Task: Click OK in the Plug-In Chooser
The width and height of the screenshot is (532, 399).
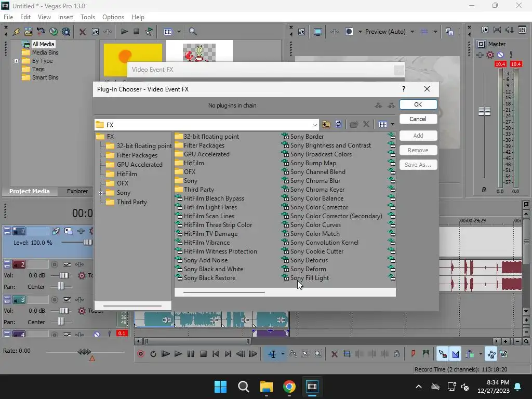Action: (418, 104)
